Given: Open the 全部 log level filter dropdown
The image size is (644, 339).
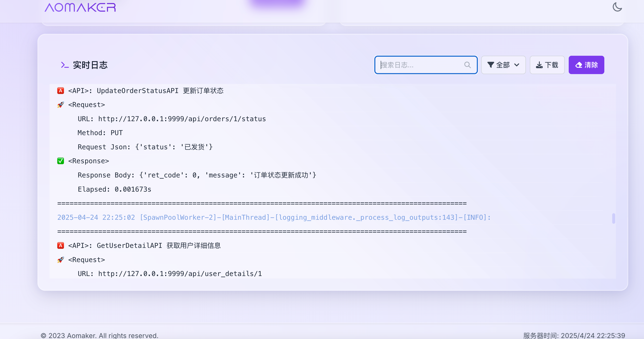Looking at the screenshot, I should coord(503,65).
